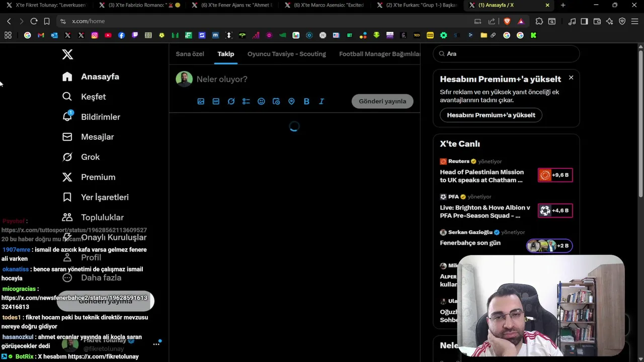Open profile avatar in composer
This screenshot has width=644, height=362.
tap(184, 79)
